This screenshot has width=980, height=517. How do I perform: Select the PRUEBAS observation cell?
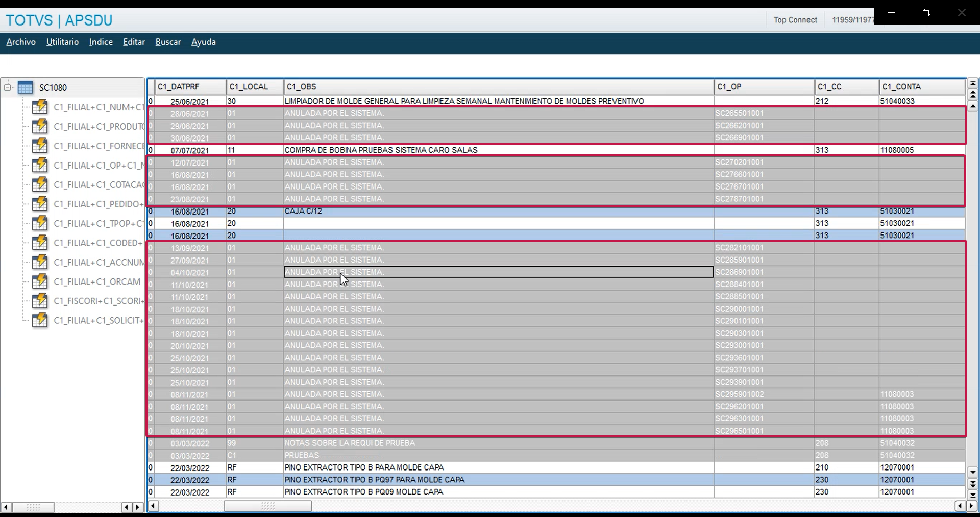499,456
